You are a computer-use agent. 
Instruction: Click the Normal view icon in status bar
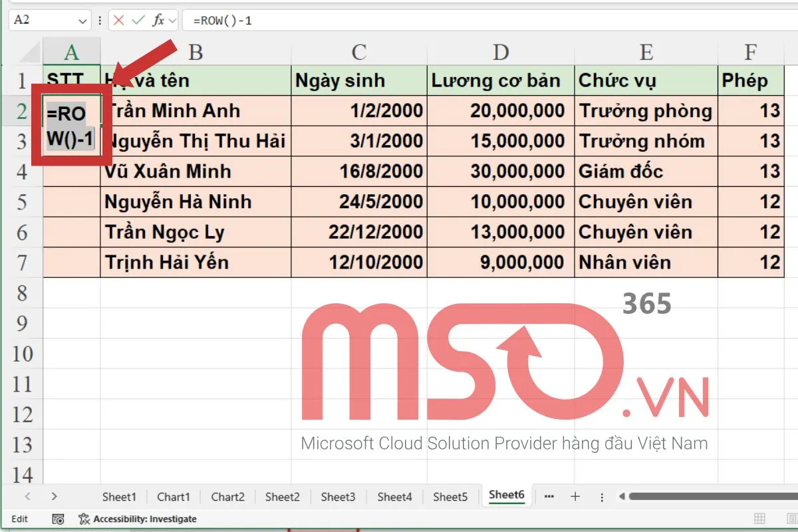(x=759, y=518)
